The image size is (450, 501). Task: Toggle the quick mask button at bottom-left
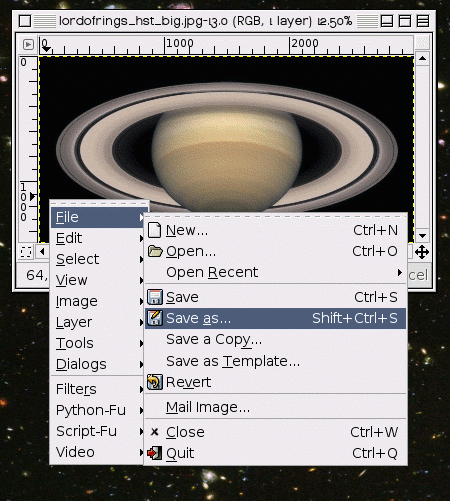26,252
